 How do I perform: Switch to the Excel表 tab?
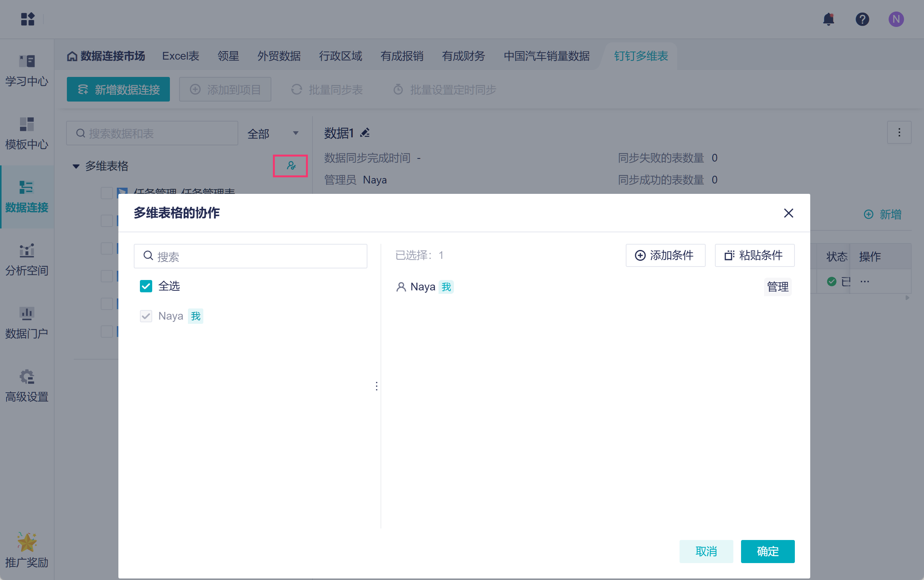(180, 56)
